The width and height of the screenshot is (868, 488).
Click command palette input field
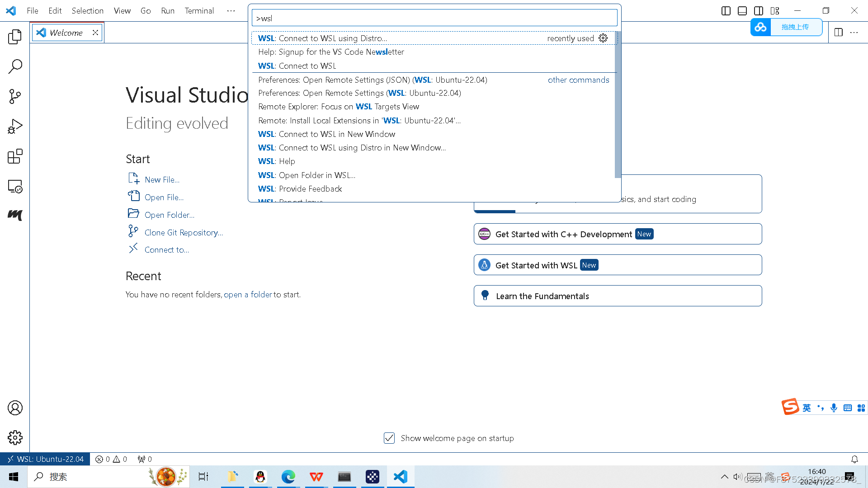434,18
